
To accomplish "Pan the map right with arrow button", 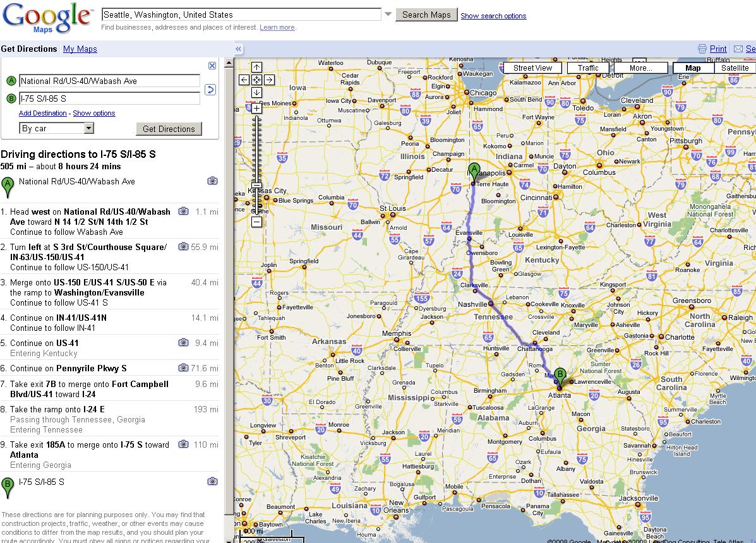I will 268,80.
